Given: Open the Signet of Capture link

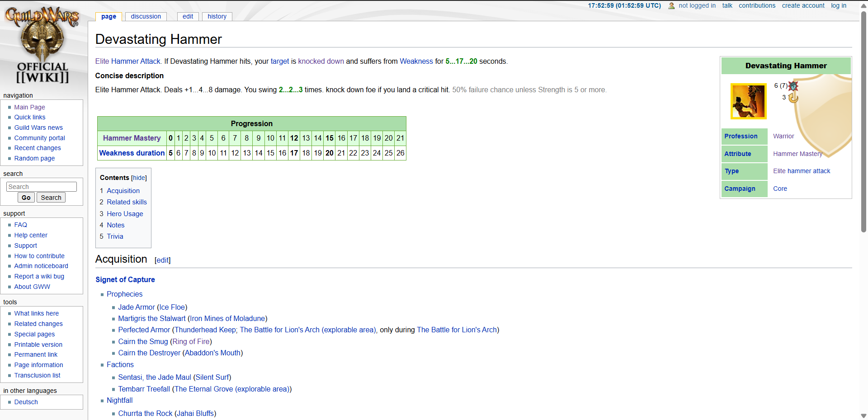Looking at the screenshot, I should (125, 280).
